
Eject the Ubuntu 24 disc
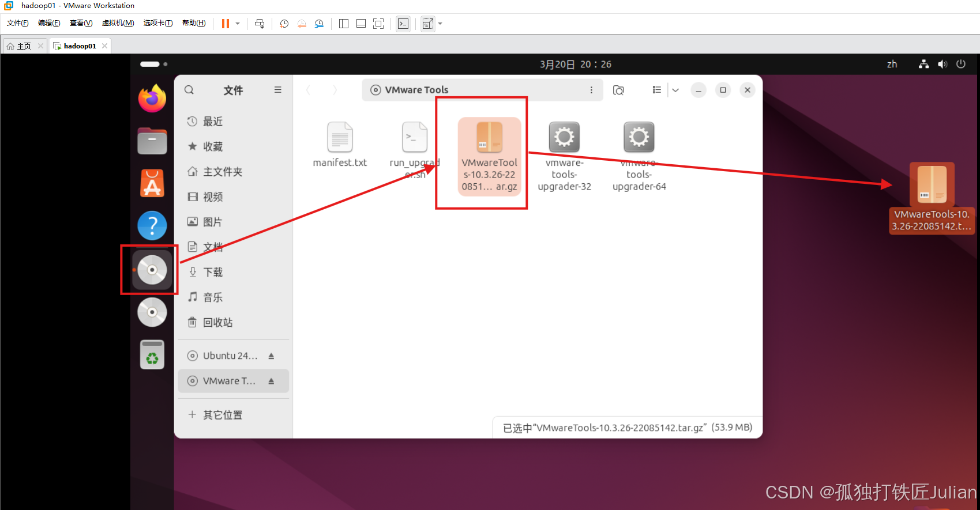click(x=271, y=356)
